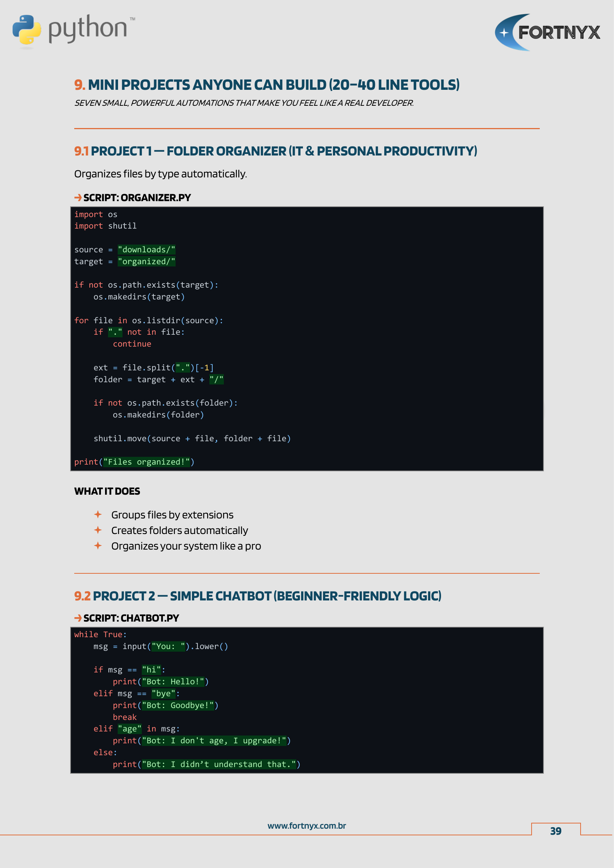Screen dimensions: 614x868
Task: Click the "while True:" line in the chatbot script
Action: click(x=100, y=634)
